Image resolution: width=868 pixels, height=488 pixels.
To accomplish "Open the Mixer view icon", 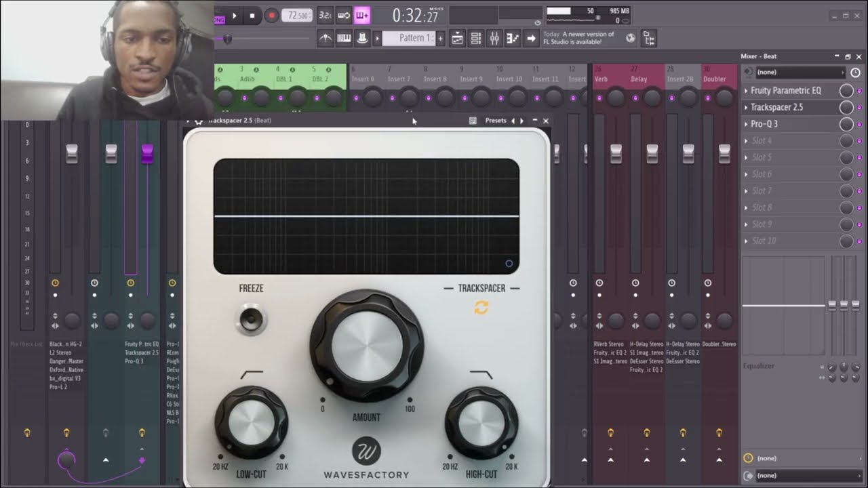I will click(x=494, y=38).
